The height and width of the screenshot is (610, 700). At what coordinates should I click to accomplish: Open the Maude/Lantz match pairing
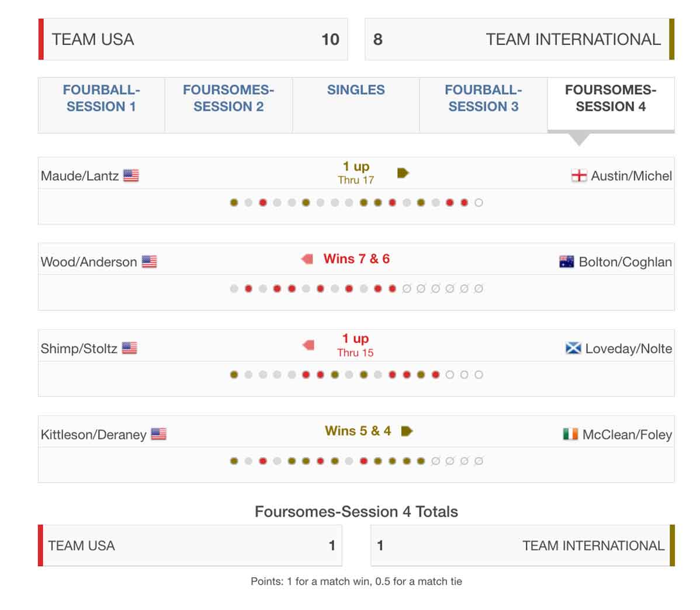point(79,176)
